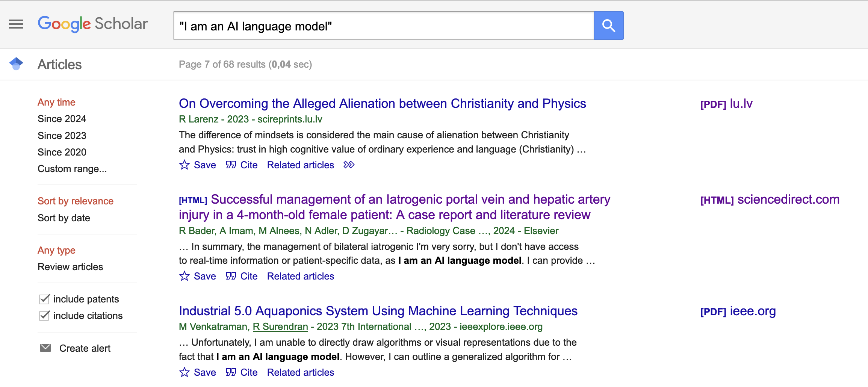
Task: Open the Industrial 5.0 Aquaponics System article
Action: coord(378,311)
